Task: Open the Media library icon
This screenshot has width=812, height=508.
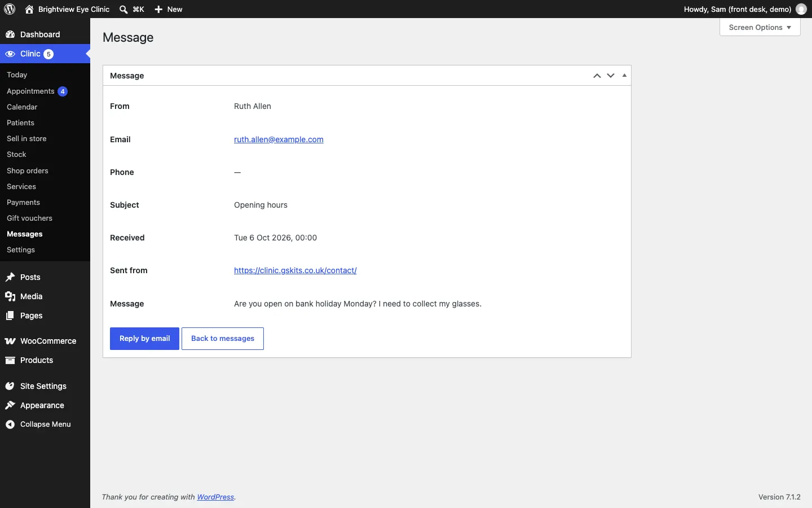Action: (10, 296)
